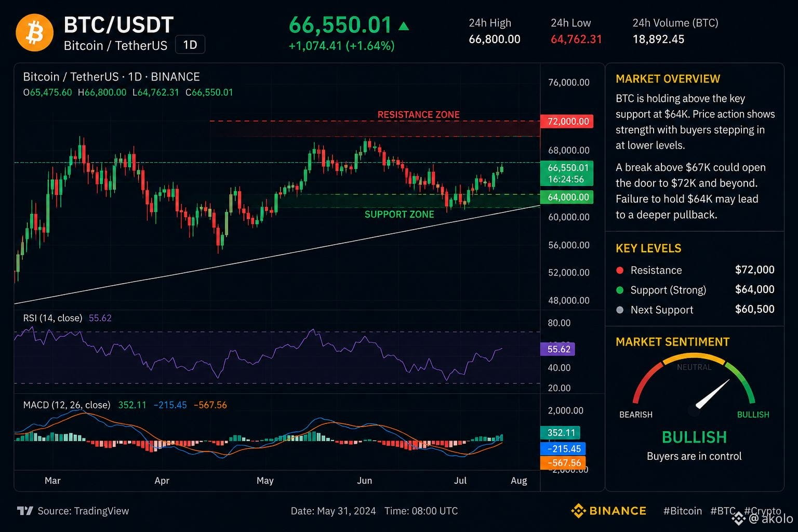Click the teal 352.11 MACD axis tag
The height and width of the screenshot is (532, 798).
[560, 432]
